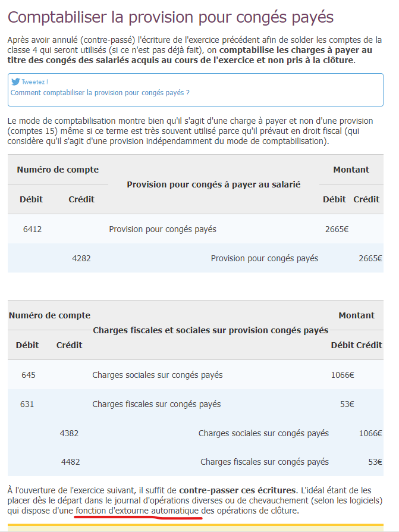Select account number 4382 in the second table
The image size is (399, 532).
point(70,433)
